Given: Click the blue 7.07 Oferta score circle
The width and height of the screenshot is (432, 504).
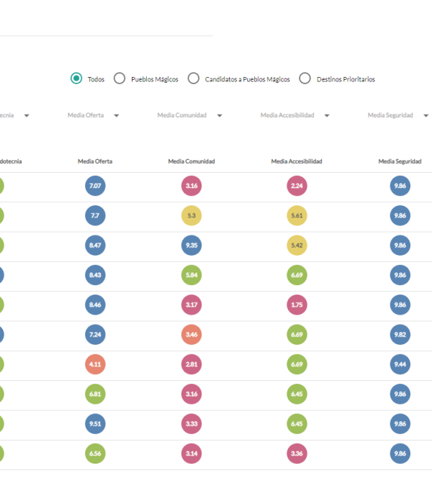Looking at the screenshot, I should tap(95, 186).
